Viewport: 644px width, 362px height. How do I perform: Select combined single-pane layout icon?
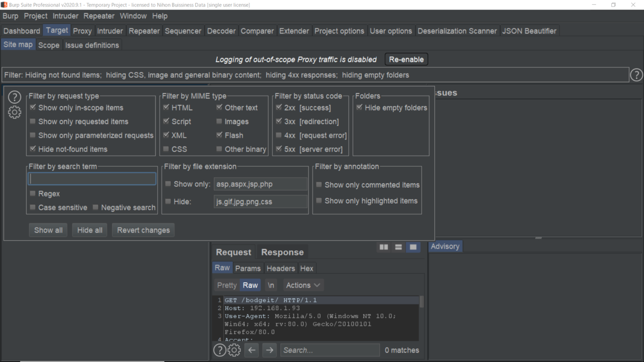(x=413, y=247)
